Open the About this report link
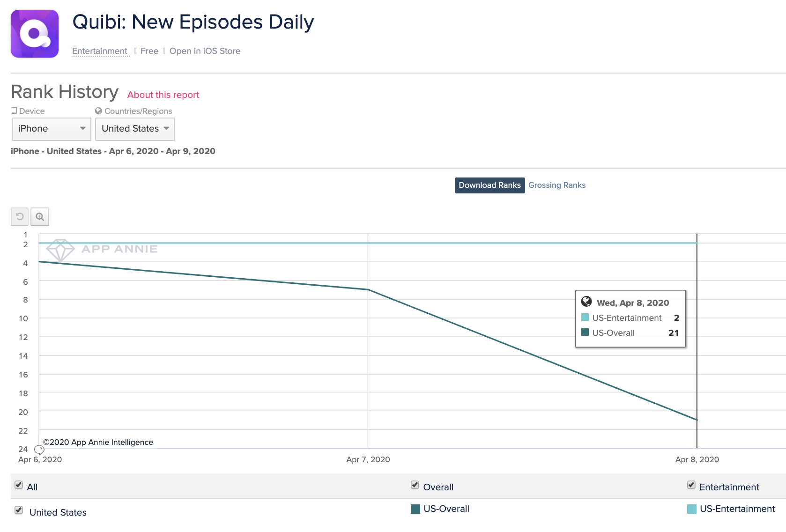Viewport: 786px width, 532px height. point(163,95)
